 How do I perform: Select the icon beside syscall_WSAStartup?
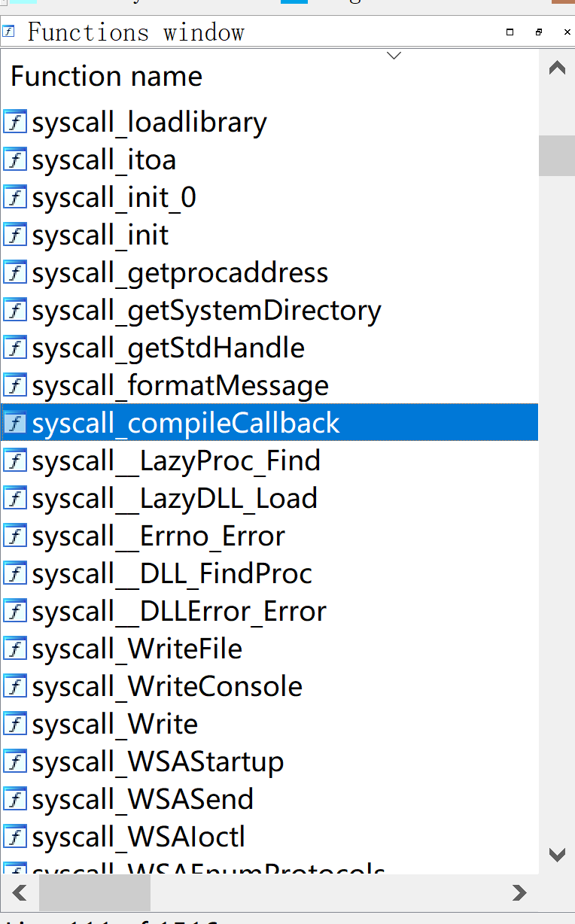pos(15,761)
